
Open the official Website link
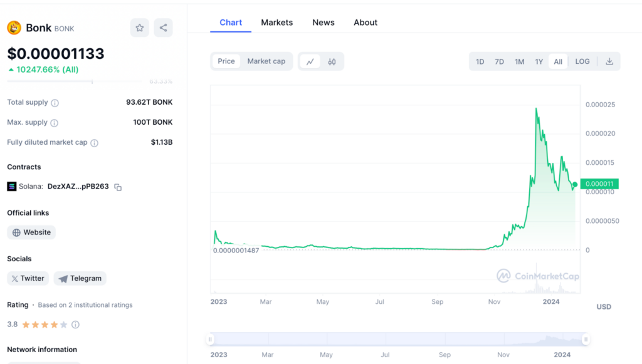point(31,232)
